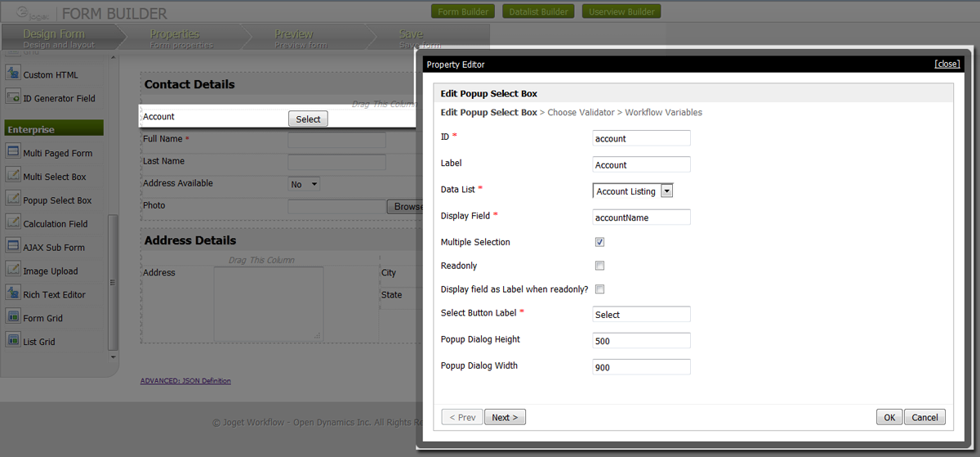Viewport: 980px width, 457px height.
Task: Open the ADVANCED: JSON Definition link
Action: [185, 381]
